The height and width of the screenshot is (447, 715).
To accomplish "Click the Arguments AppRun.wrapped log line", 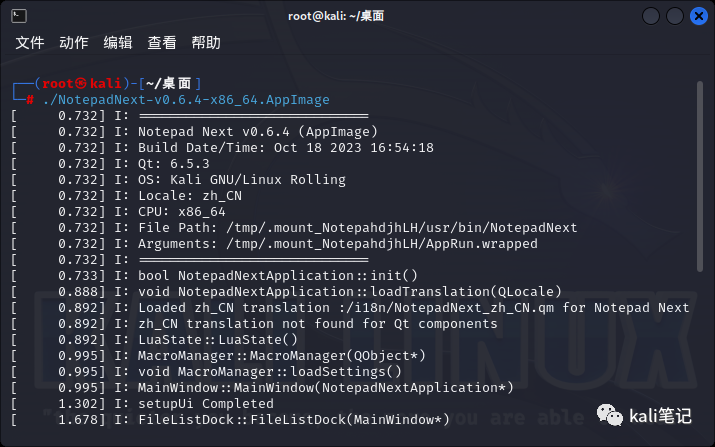I will (x=275, y=244).
